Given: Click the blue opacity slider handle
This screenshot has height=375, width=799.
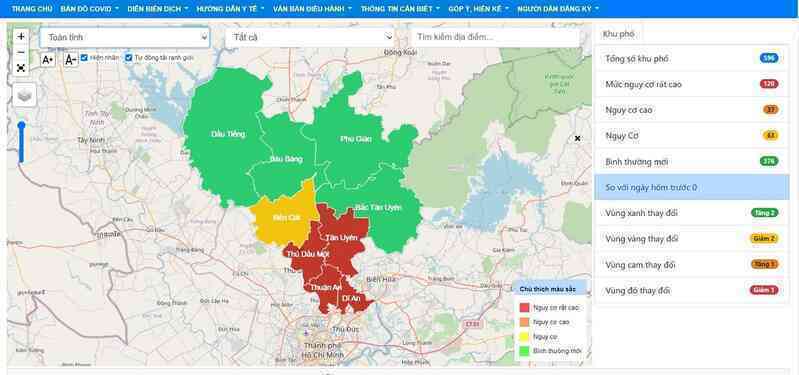Looking at the screenshot, I should pos(21,125).
